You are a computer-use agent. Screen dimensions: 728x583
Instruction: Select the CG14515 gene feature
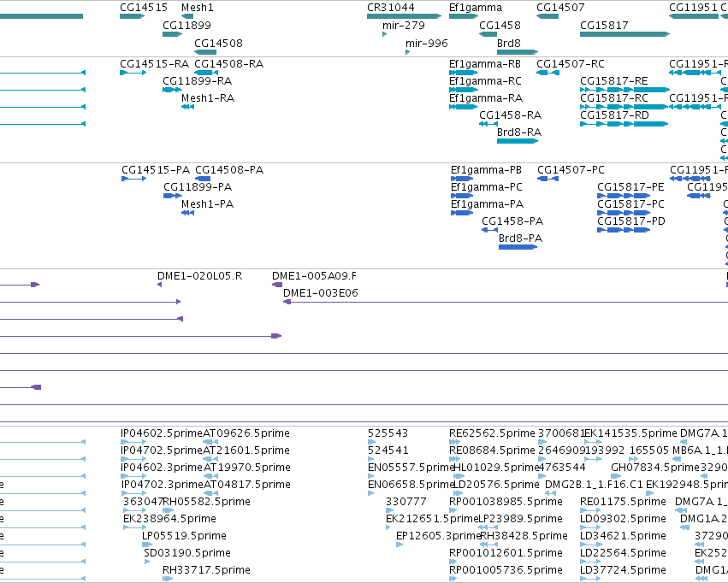point(133,16)
